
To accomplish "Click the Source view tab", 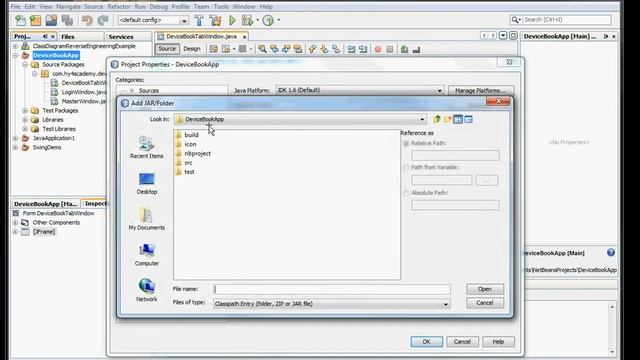I will tap(167, 49).
